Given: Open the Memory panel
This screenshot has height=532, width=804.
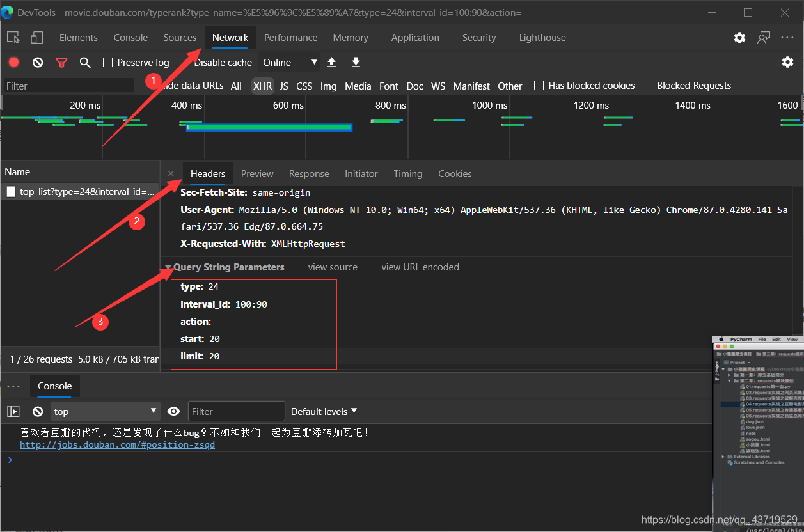Looking at the screenshot, I should pos(351,38).
